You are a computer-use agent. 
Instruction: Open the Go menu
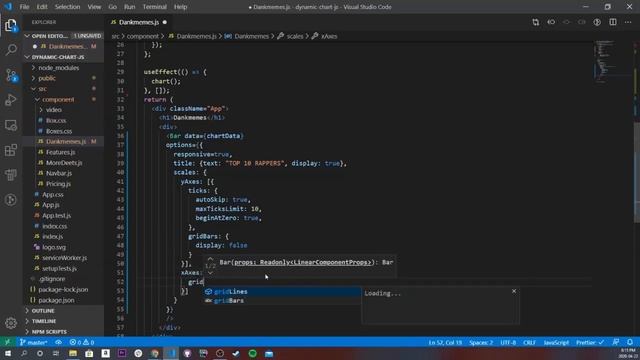(x=113, y=7)
